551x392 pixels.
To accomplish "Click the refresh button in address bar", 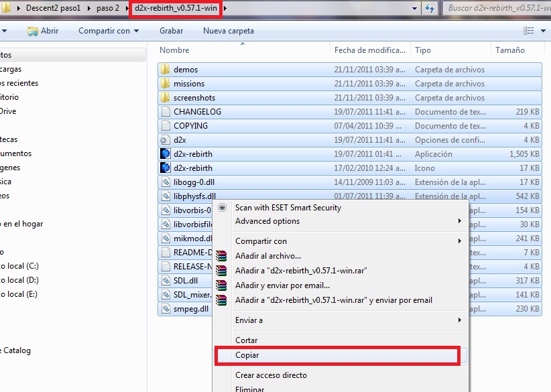I will click(x=430, y=8).
